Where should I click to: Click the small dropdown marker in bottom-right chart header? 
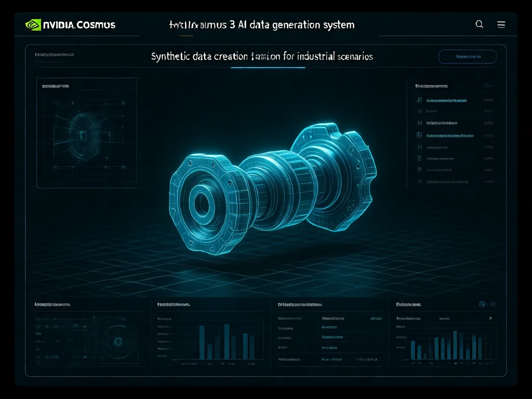coord(490,317)
